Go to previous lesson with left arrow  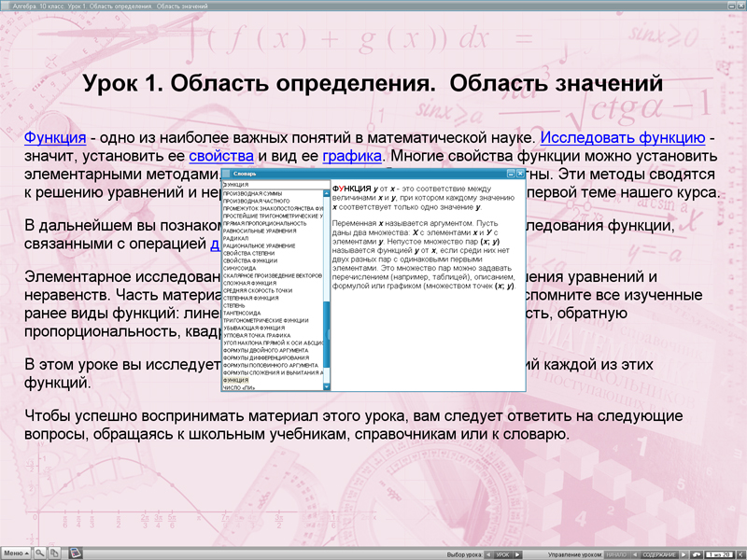point(486,551)
